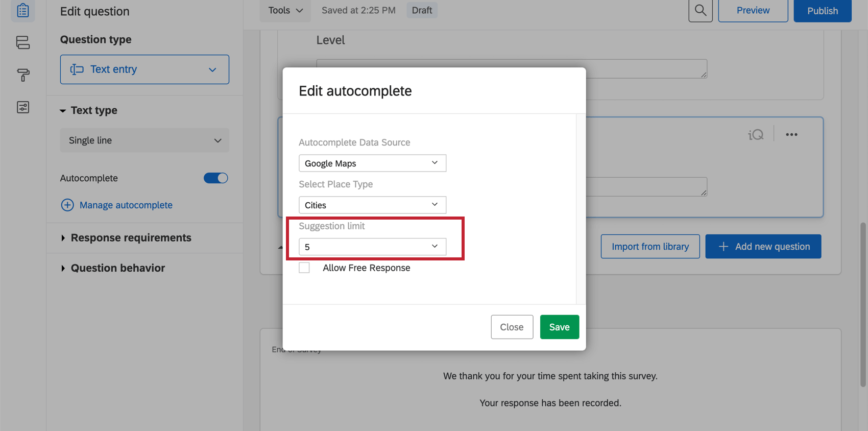Open the Look and feel paint roller icon
This screenshot has height=431, width=868.
[x=23, y=75]
